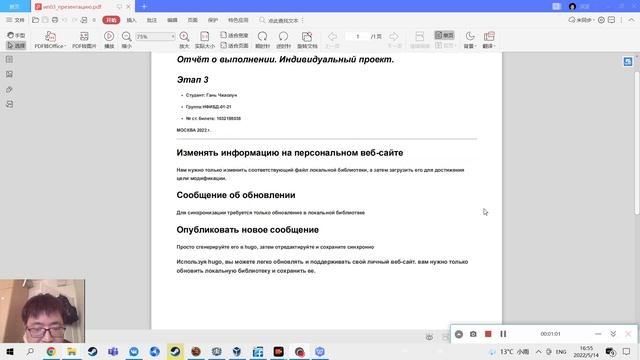Show hidden system tray icons
The height and width of the screenshot is (360, 640).
click(x=538, y=351)
